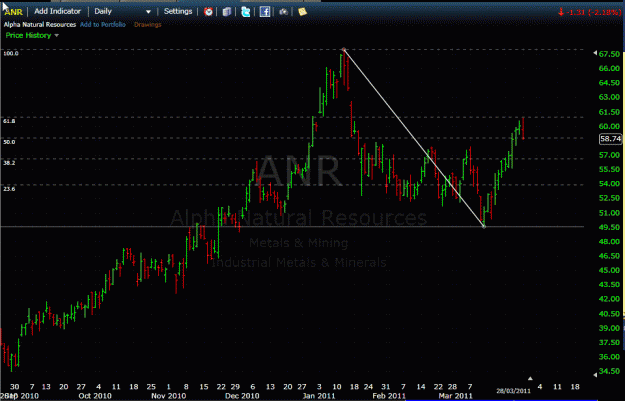This screenshot has height=401, width=625.
Task: Click the 61.8 Fibonacci level label
Action: pos(9,121)
